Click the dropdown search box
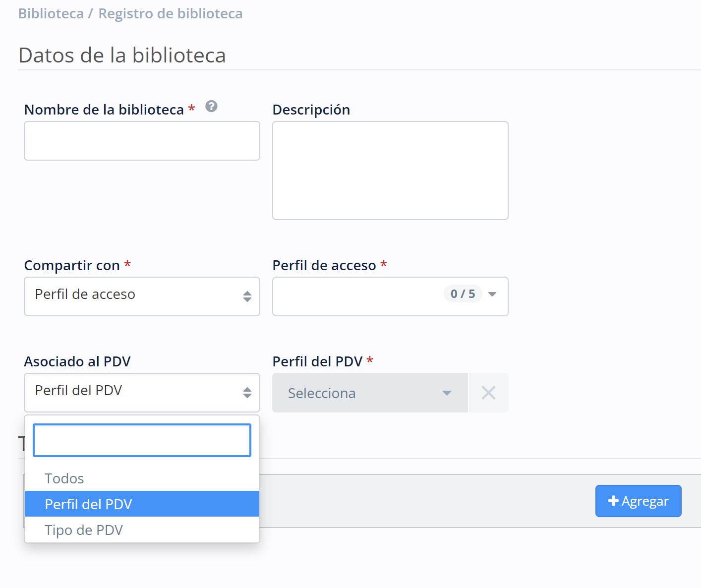 [142, 440]
